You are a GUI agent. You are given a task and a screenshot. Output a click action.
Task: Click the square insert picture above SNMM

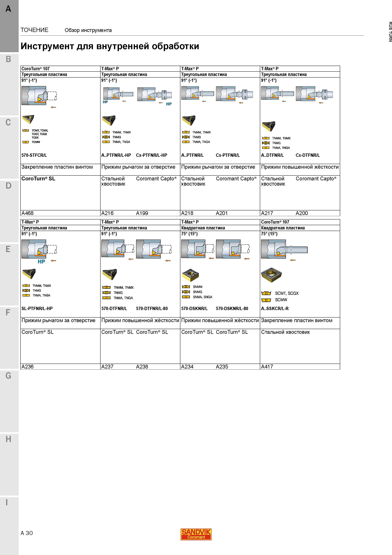click(x=190, y=275)
